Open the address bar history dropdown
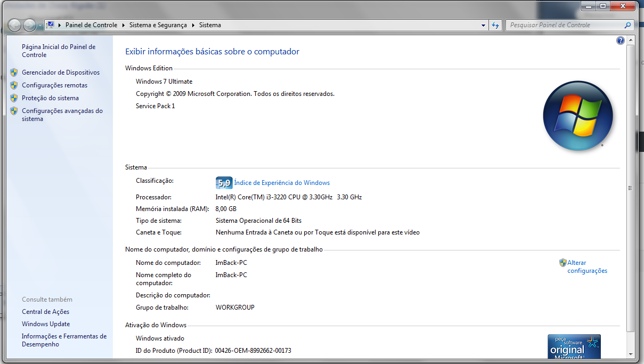Viewport: 644px width, 364px height. (483, 25)
